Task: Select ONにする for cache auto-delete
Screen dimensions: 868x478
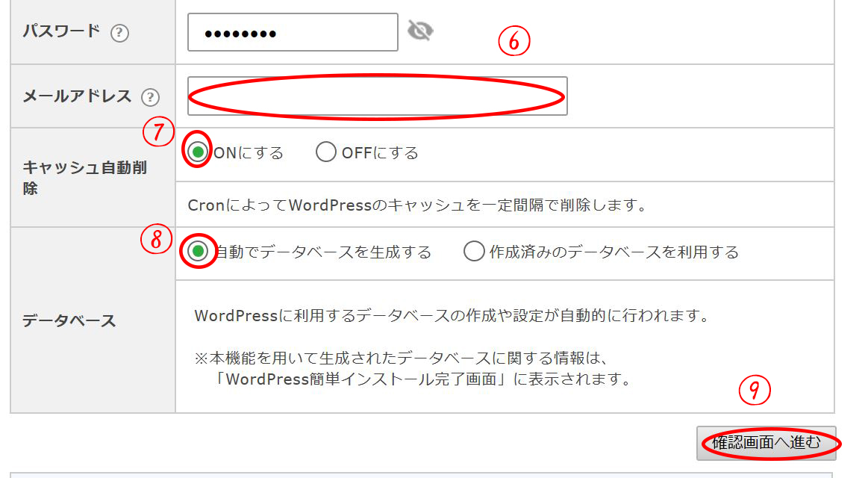Action: [198, 152]
